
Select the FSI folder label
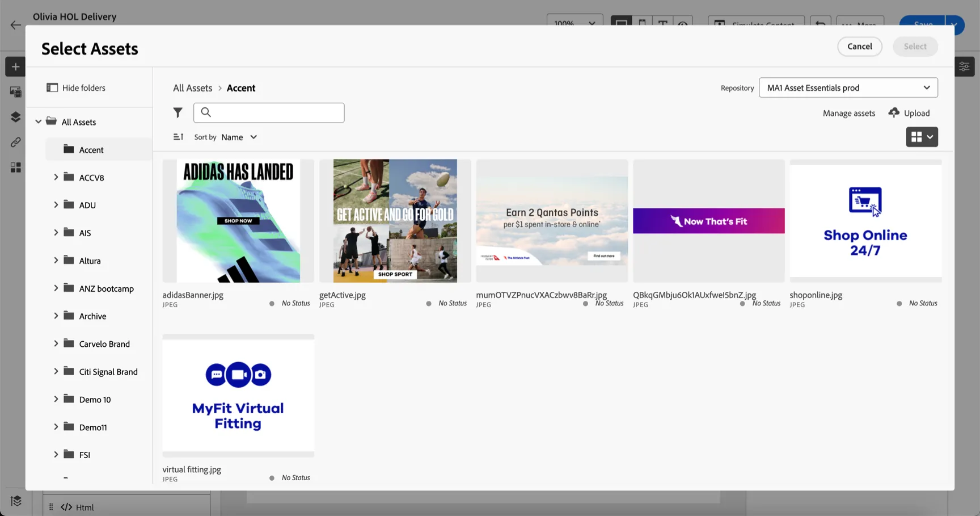coord(85,455)
